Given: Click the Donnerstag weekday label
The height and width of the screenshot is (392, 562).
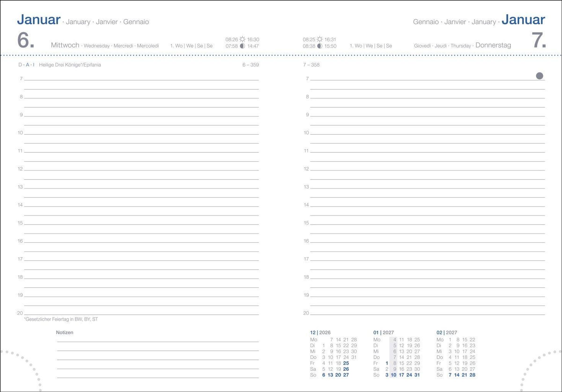Looking at the screenshot, I should pyautogui.click(x=493, y=45).
